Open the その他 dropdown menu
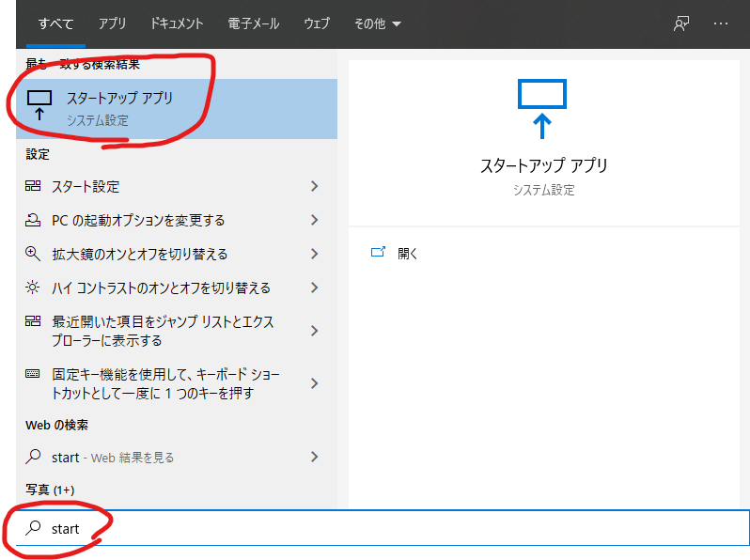Screen dimensions: 750x560 (x=378, y=23)
